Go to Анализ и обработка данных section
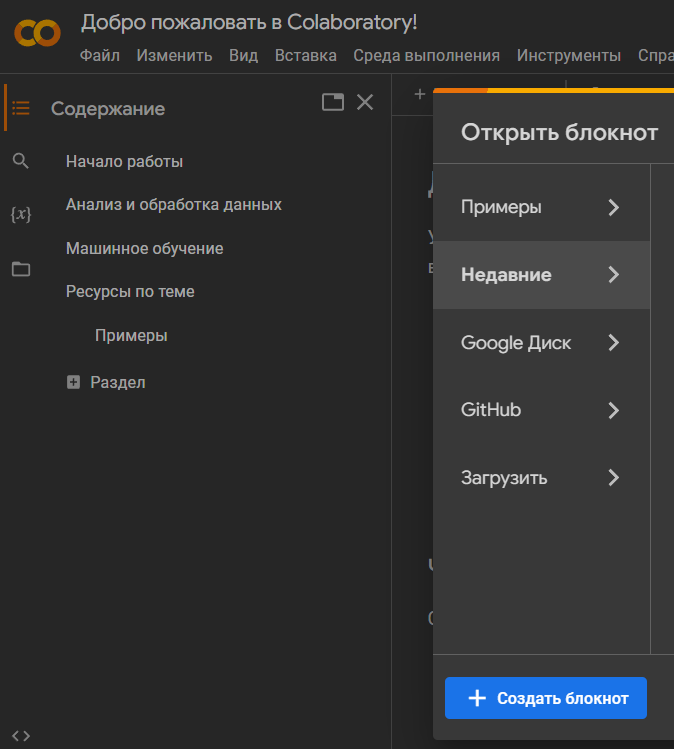674x749 pixels. (174, 204)
